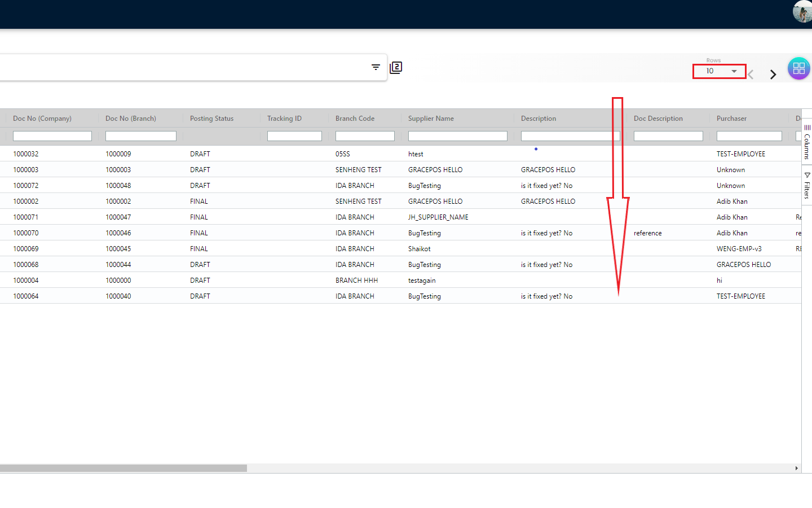Click the main search input field
Image resolution: width=812 pixels, height=508 pixels.
180,67
